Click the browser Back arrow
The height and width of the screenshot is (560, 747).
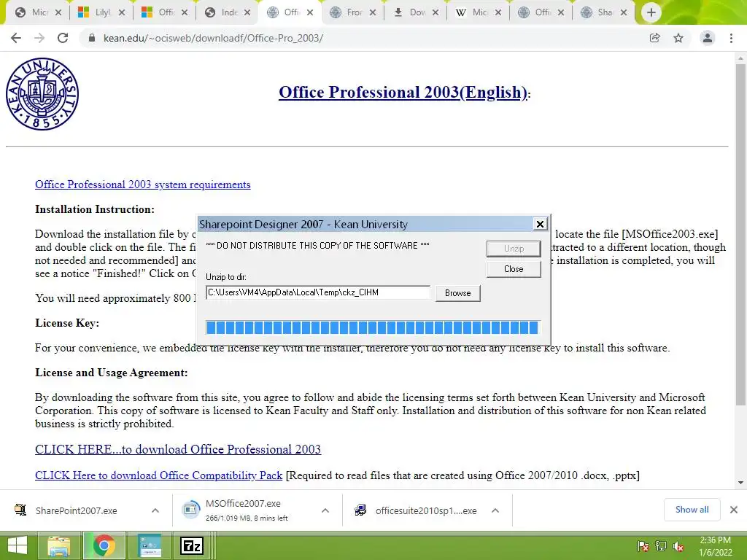[x=16, y=38]
